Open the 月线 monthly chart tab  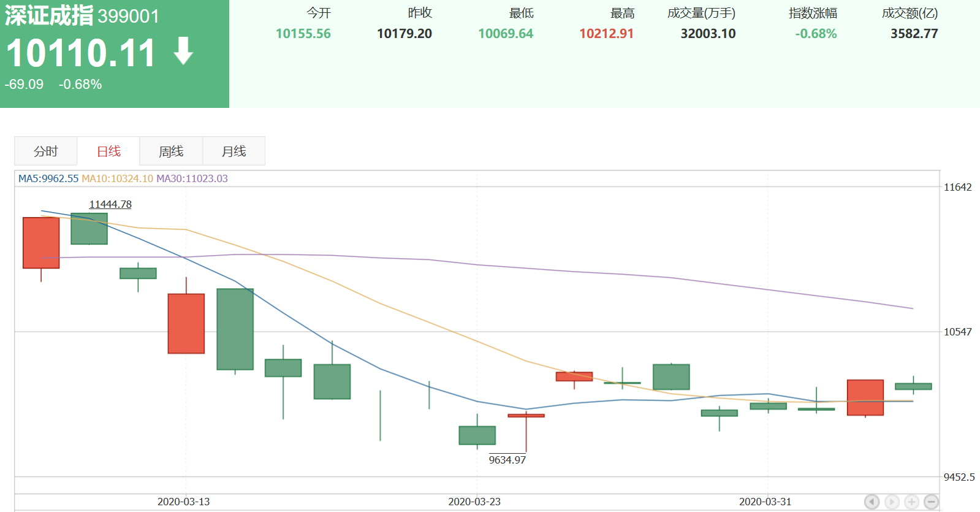coord(234,151)
